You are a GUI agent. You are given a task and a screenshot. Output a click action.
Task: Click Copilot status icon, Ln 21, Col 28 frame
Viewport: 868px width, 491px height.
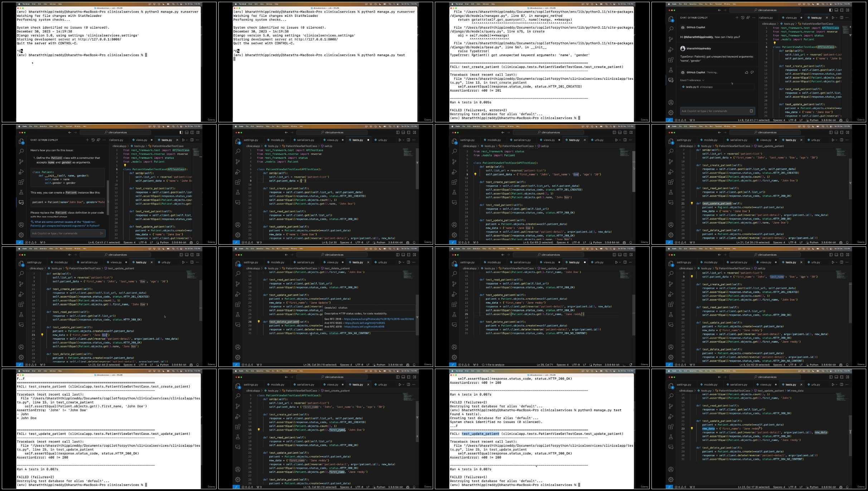pyautogui.click(x=841, y=242)
